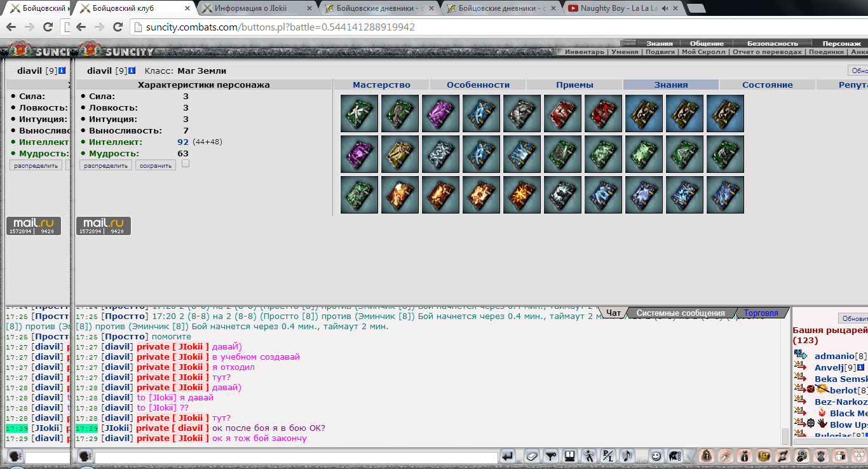The width and height of the screenshot is (868, 469).
Task: Click the info icon next to diavil [9]
Action: pos(132,71)
